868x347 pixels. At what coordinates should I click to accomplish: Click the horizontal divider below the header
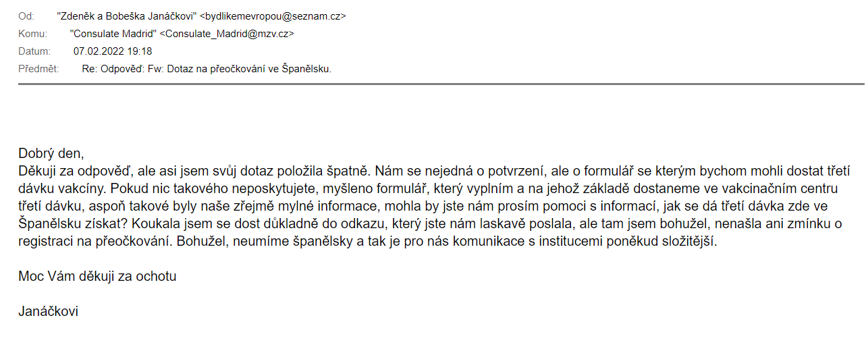[x=441, y=83]
